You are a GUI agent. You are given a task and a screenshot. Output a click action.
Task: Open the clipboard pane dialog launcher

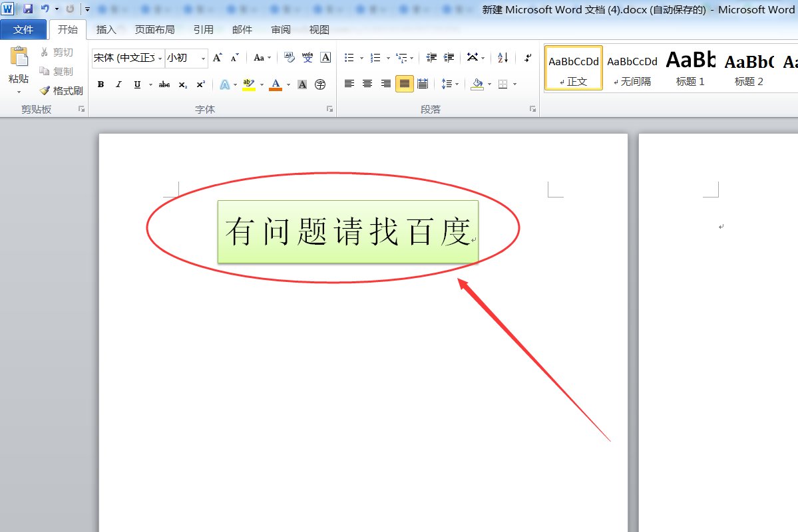[81, 109]
